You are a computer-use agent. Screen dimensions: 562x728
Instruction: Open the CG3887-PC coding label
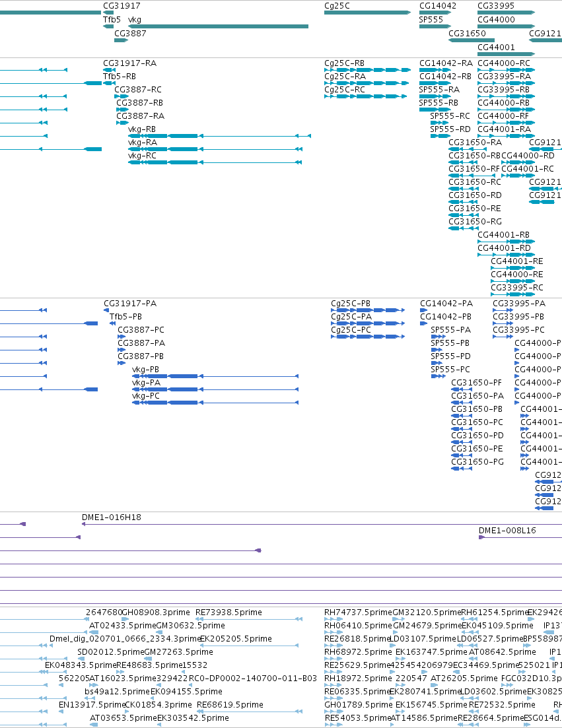pyautogui.click(x=141, y=329)
